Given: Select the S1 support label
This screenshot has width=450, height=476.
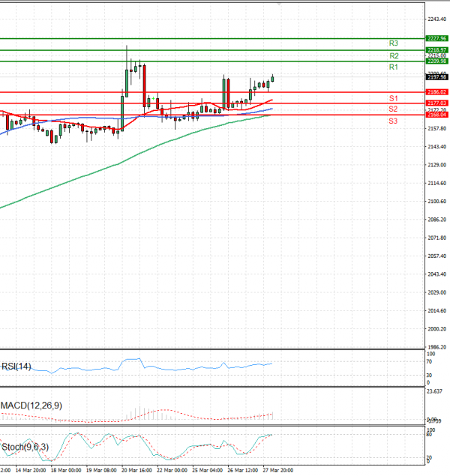Looking at the screenshot, I should (393, 99).
